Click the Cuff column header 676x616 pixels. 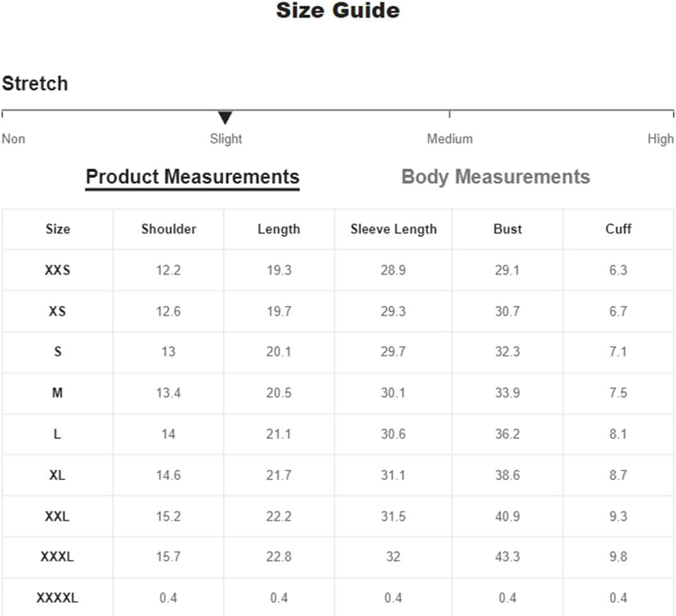(x=619, y=229)
